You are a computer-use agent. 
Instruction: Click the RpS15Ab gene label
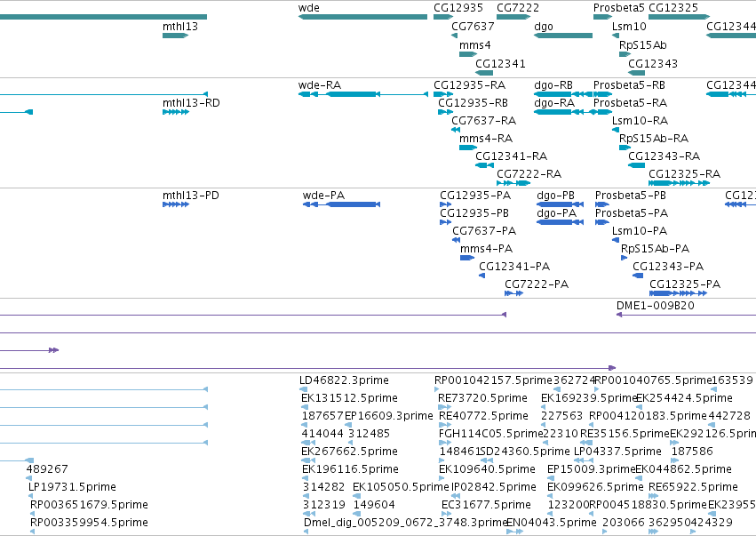tap(642, 44)
